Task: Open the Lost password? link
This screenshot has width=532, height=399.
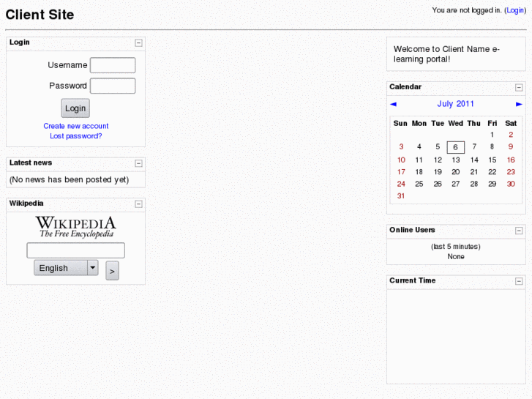Action: (76, 136)
